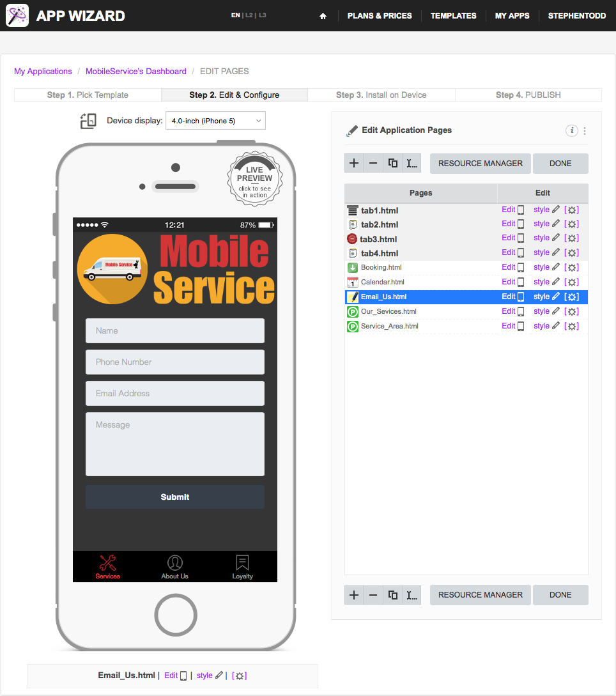The width and height of the screenshot is (616, 696).
Task: Select Calendar.html in pages list
Action: tap(383, 282)
